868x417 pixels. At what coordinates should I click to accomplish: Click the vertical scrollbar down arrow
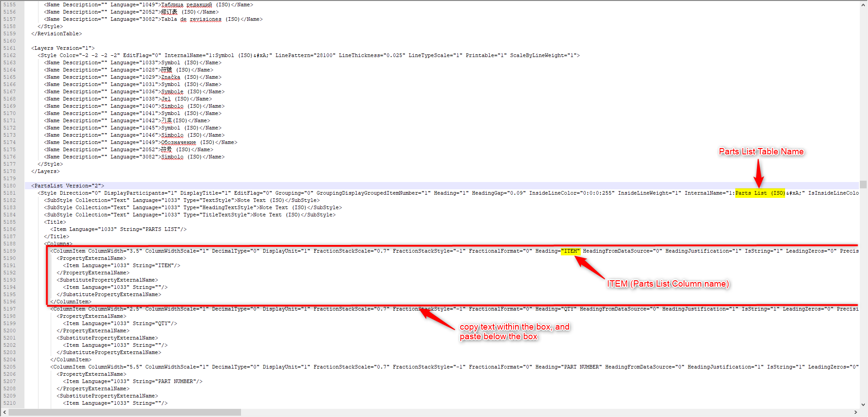click(x=863, y=405)
